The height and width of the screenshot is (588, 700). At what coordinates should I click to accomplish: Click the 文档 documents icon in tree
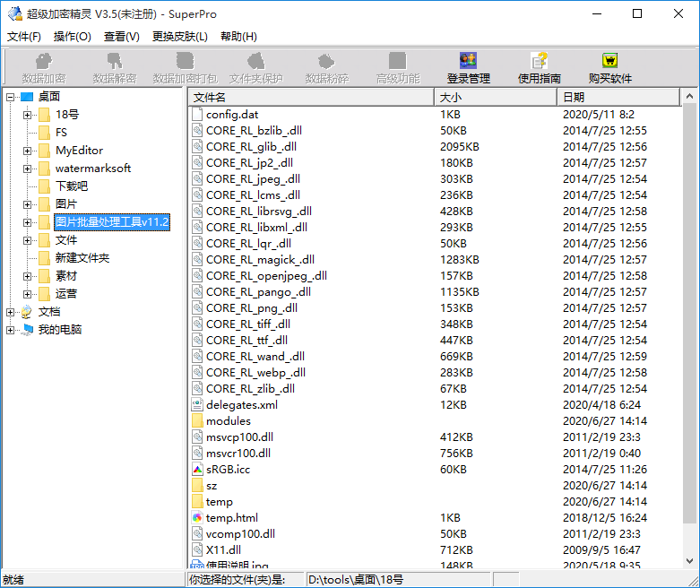click(27, 312)
